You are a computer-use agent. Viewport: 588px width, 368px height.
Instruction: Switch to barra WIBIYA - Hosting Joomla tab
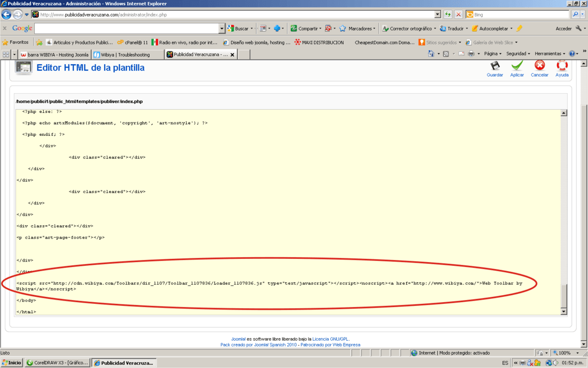55,55
